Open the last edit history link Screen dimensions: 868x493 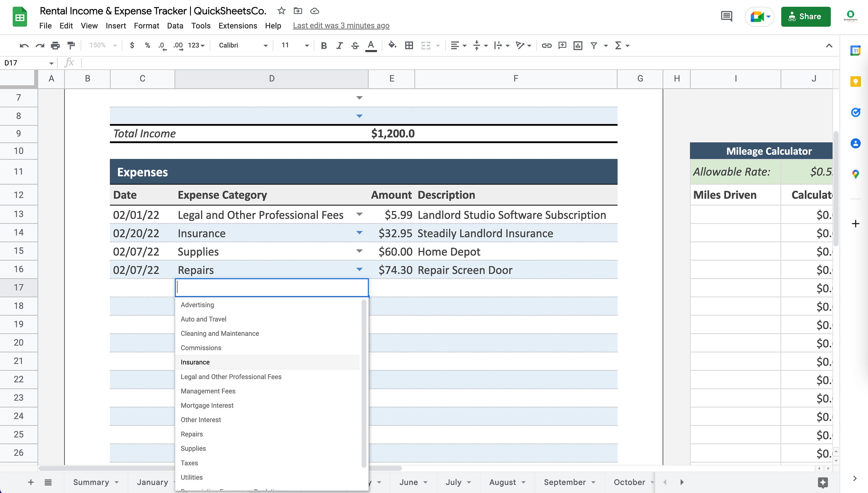coord(341,26)
